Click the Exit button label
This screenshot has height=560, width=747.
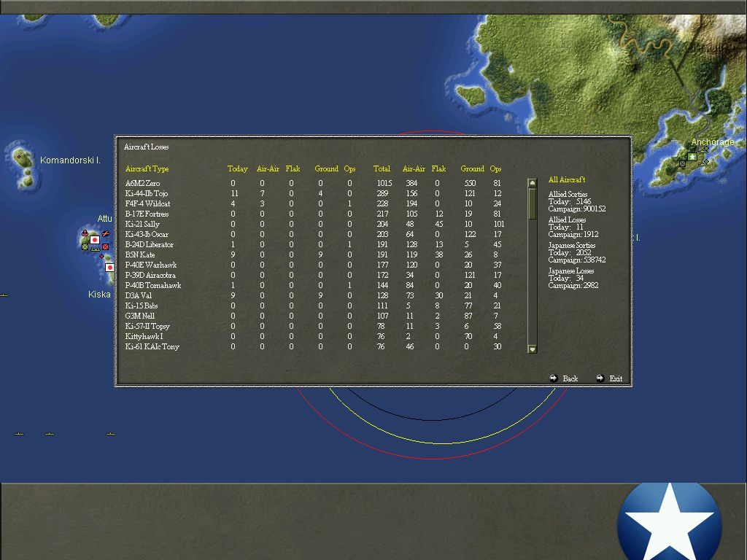(x=616, y=378)
